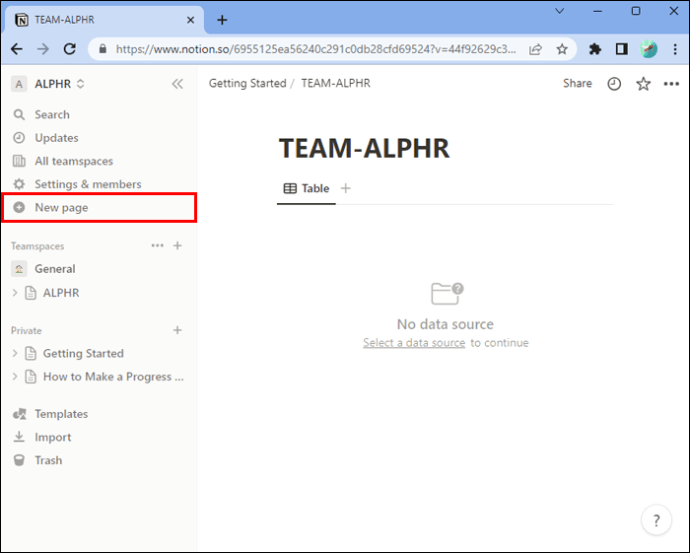690x553 pixels.
Task: Favorite this page with star icon
Action: (x=643, y=84)
